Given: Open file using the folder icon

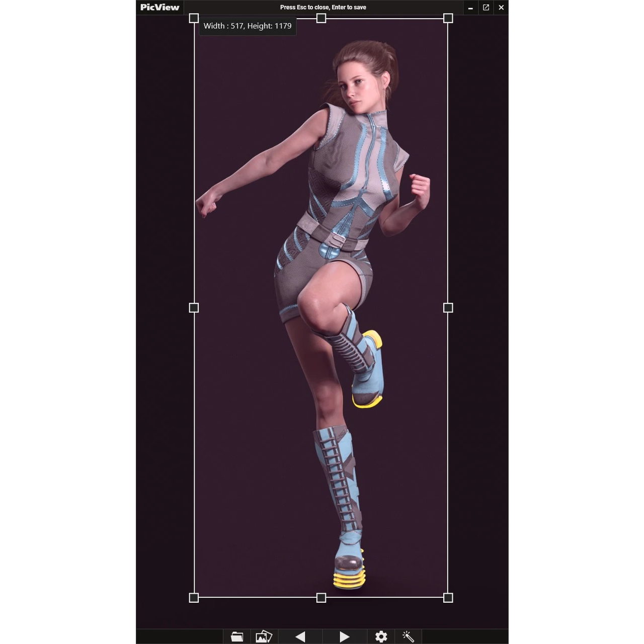Looking at the screenshot, I should tap(237, 636).
